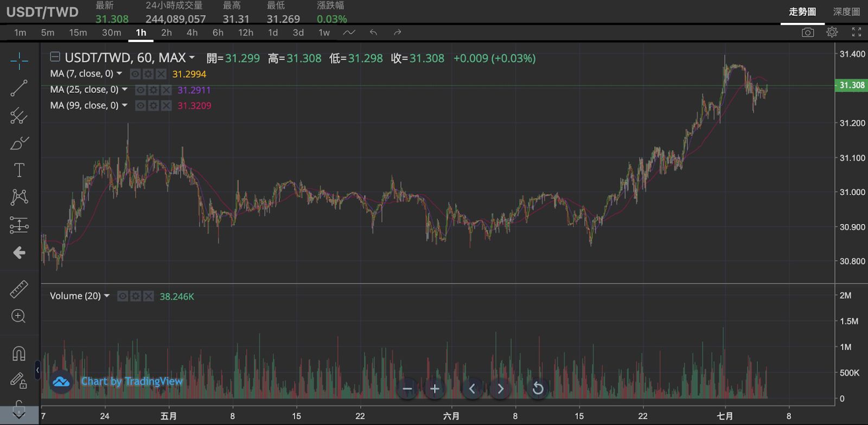Switch to 6h timeframe
The image size is (868, 425).
pos(218,33)
